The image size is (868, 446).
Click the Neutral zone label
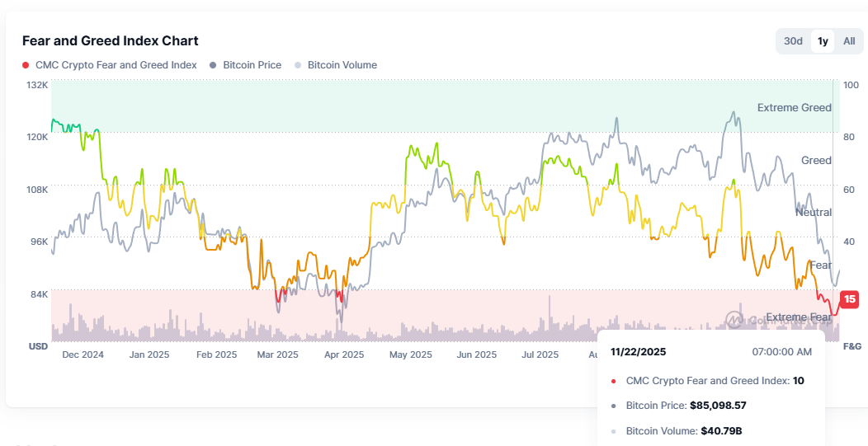click(x=813, y=212)
